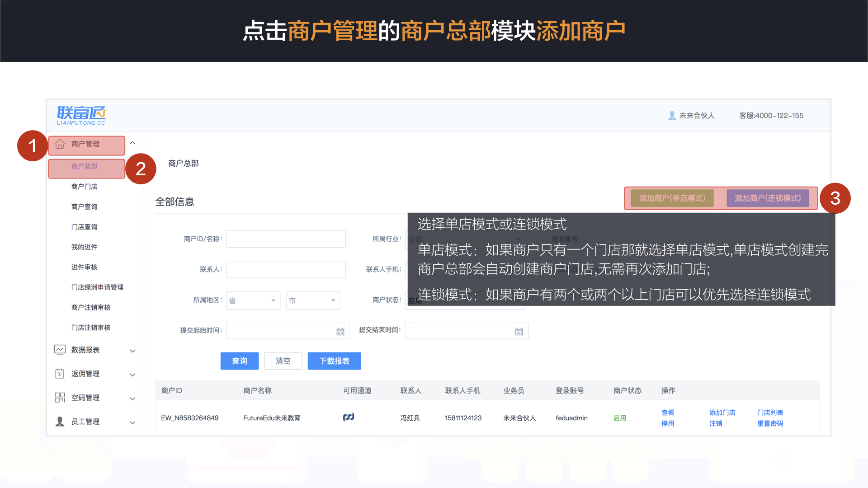Image resolution: width=868 pixels, height=488 pixels.
Task: Click the 登录账号 column header
Action: (570, 390)
